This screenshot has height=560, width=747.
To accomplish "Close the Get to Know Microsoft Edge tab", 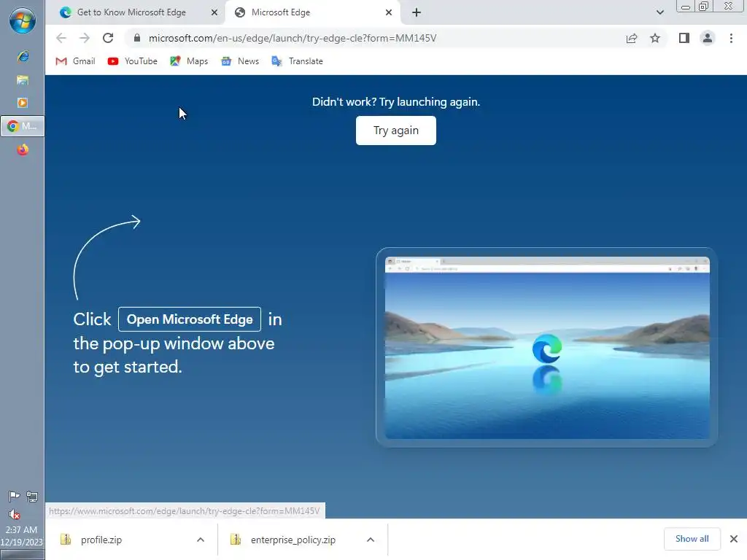I will tap(214, 12).
